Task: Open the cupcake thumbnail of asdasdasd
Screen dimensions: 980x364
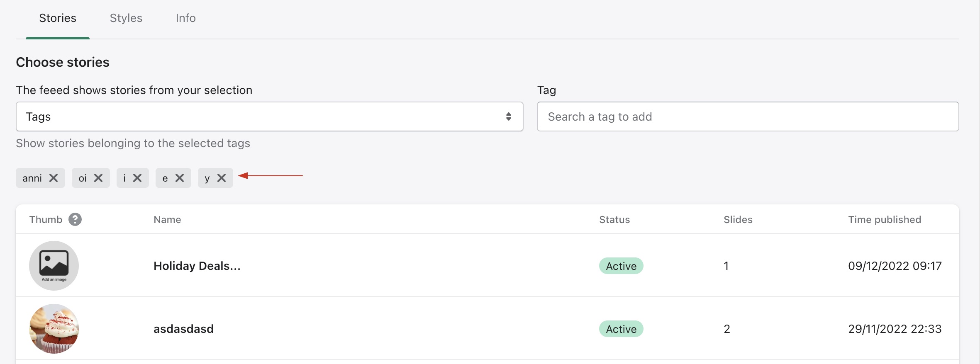Action: click(54, 329)
